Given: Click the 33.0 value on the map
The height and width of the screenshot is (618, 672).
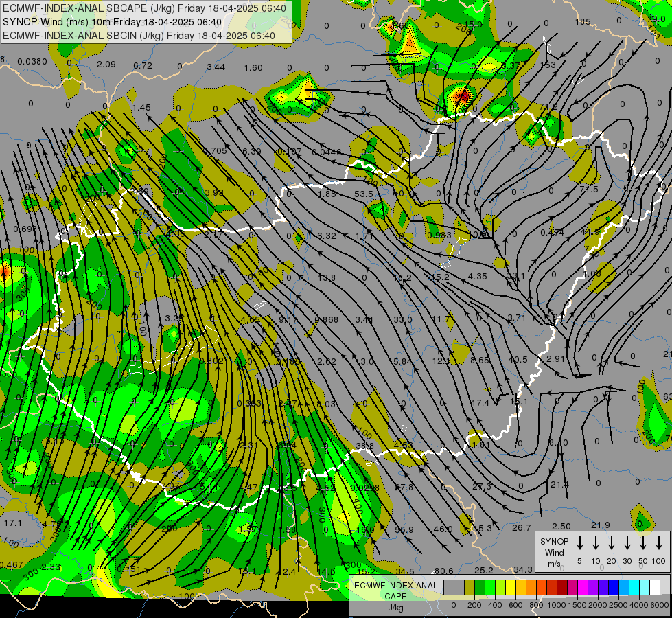Looking at the screenshot, I should click(403, 319).
